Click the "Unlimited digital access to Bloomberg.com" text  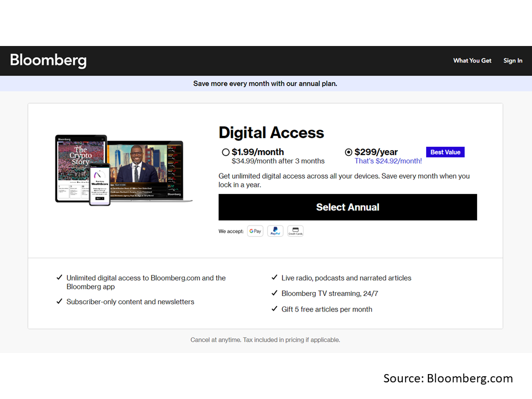point(146,282)
